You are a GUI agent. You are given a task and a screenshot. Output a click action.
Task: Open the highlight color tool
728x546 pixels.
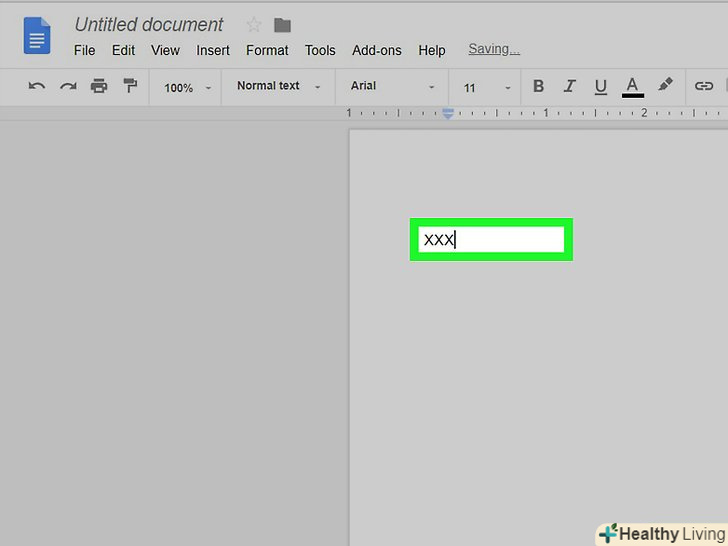[x=665, y=85]
